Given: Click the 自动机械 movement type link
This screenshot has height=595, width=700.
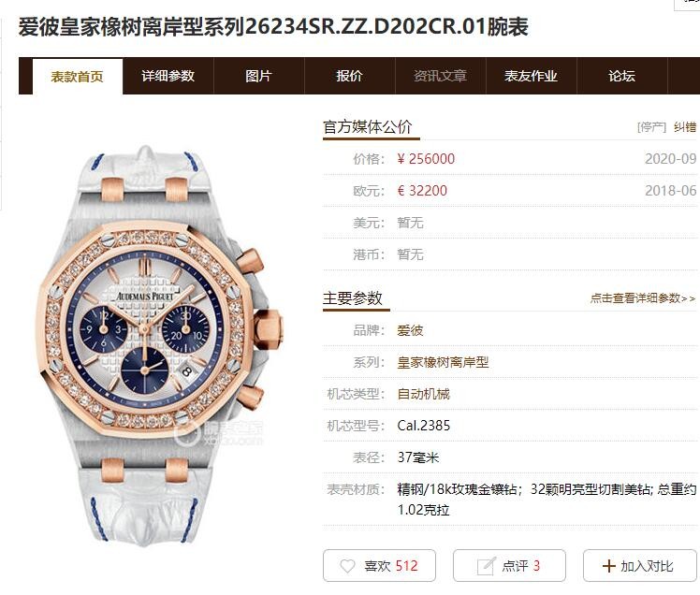Looking at the screenshot, I should [423, 394].
